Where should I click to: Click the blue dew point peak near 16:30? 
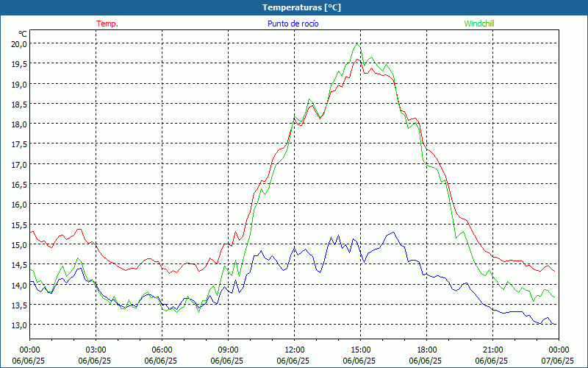tap(392, 233)
